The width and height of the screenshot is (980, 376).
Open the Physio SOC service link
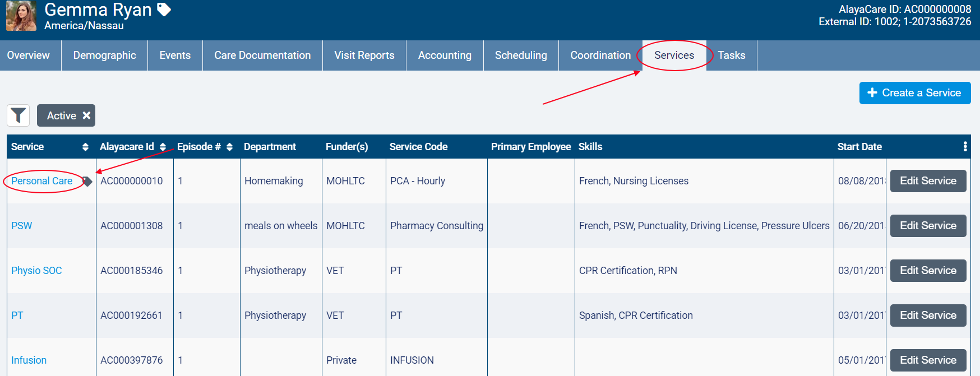click(36, 271)
